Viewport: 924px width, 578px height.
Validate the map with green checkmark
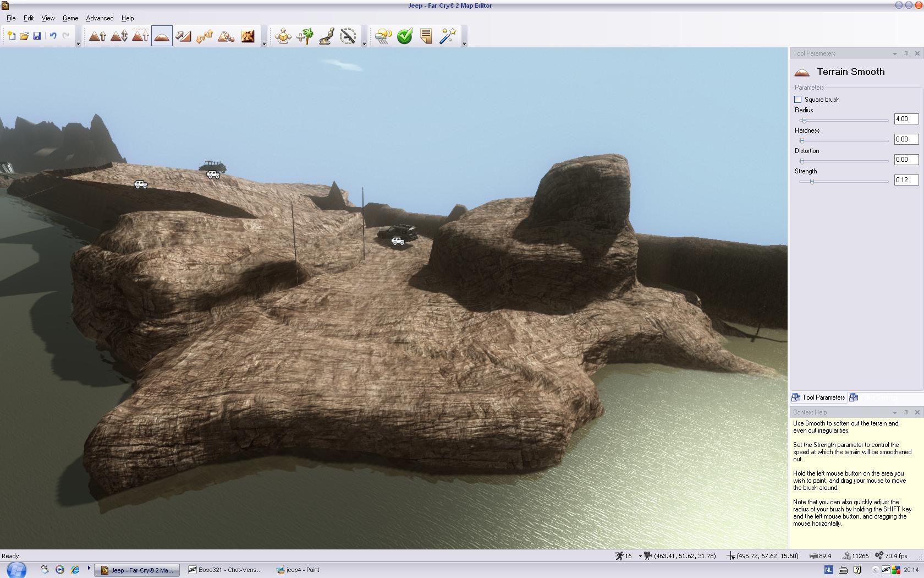click(x=405, y=36)
